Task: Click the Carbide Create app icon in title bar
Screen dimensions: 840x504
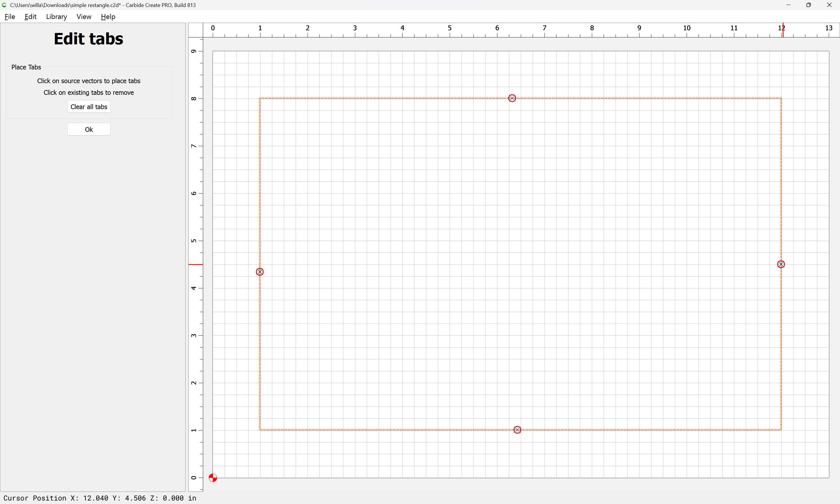Action: click(4, 5)
